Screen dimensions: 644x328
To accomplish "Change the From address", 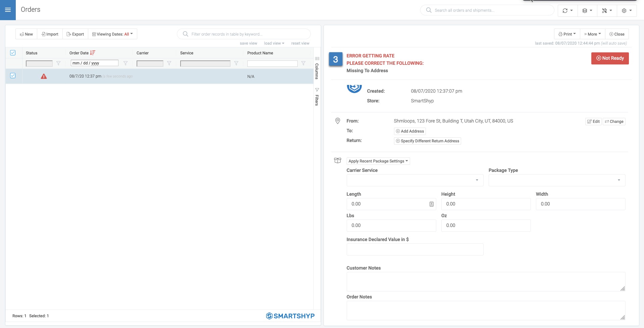I will pyautogui.click(x=614, y=122).
